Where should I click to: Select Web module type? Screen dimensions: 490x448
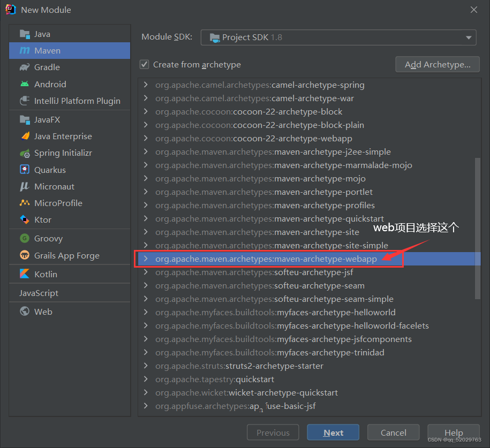point(70,312)
